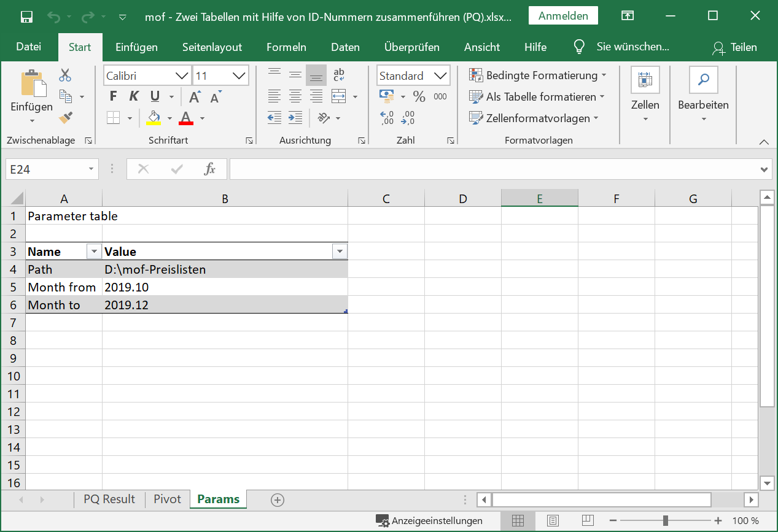The width and height of the screenshot is (778, 532).
Task: Click the zoom slider handle
Action: (666, 521)
